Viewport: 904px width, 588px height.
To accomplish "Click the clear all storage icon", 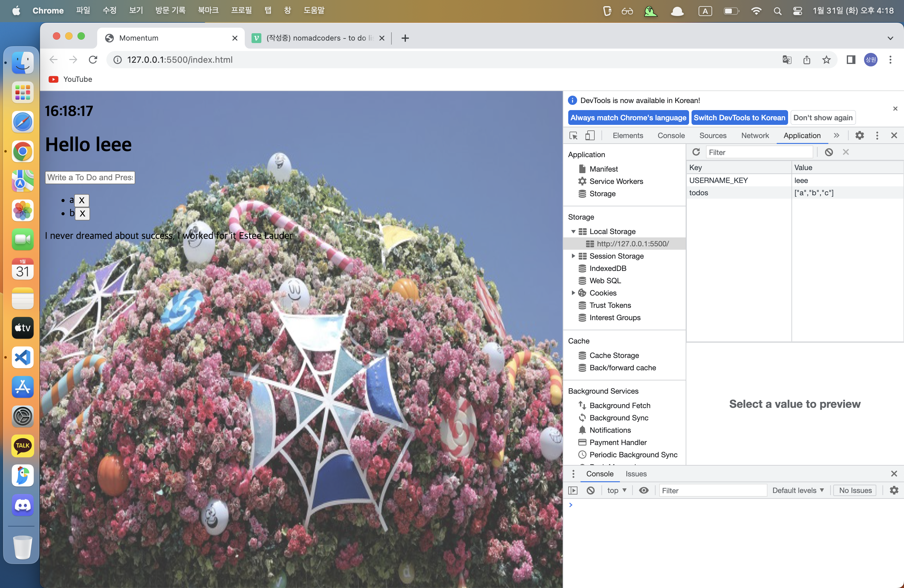I will coord(829,152).
